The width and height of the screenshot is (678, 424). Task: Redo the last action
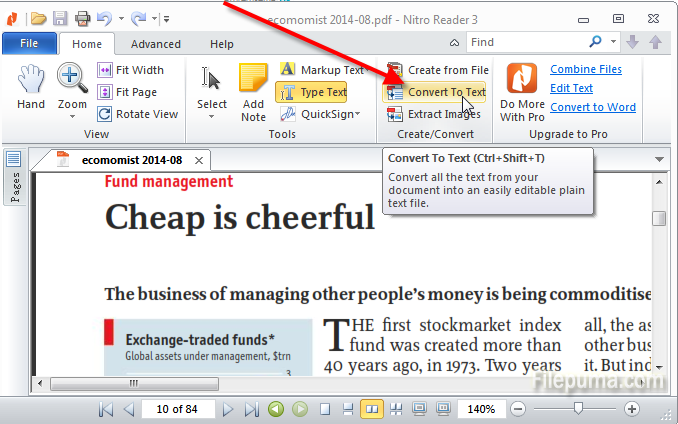tap(139, 19)
